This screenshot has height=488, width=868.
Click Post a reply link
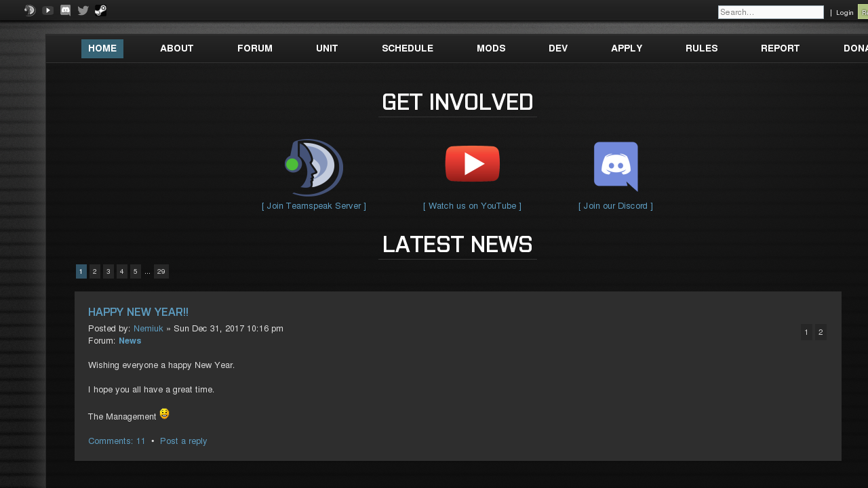click(x=184, y=441)
